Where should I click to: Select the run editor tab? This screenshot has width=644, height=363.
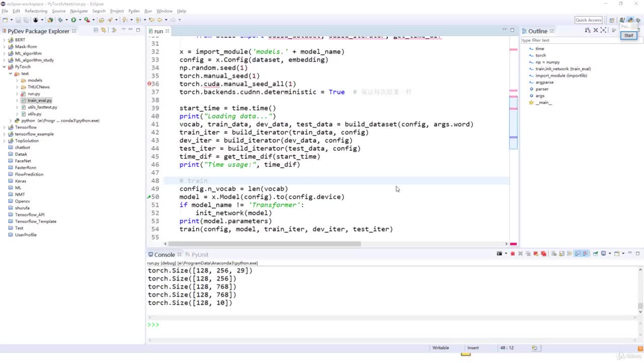click(x=158, y=31)
